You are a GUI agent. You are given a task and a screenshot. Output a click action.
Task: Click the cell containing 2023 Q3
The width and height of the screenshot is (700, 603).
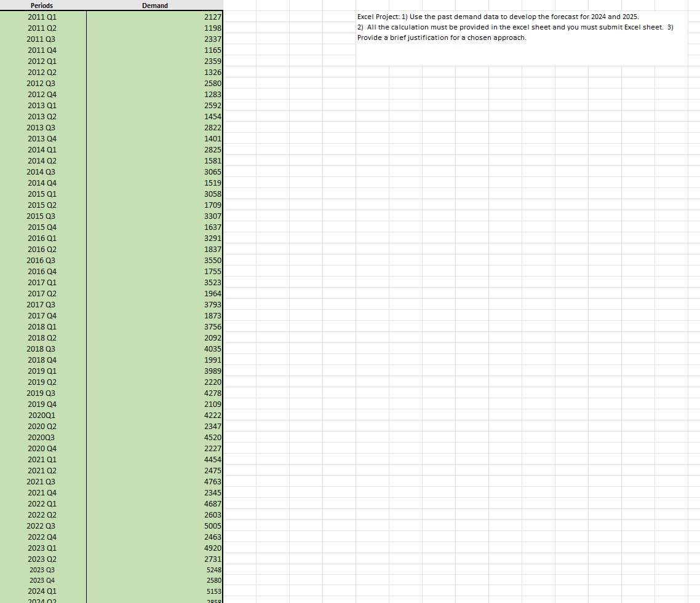tap(42, 570)
